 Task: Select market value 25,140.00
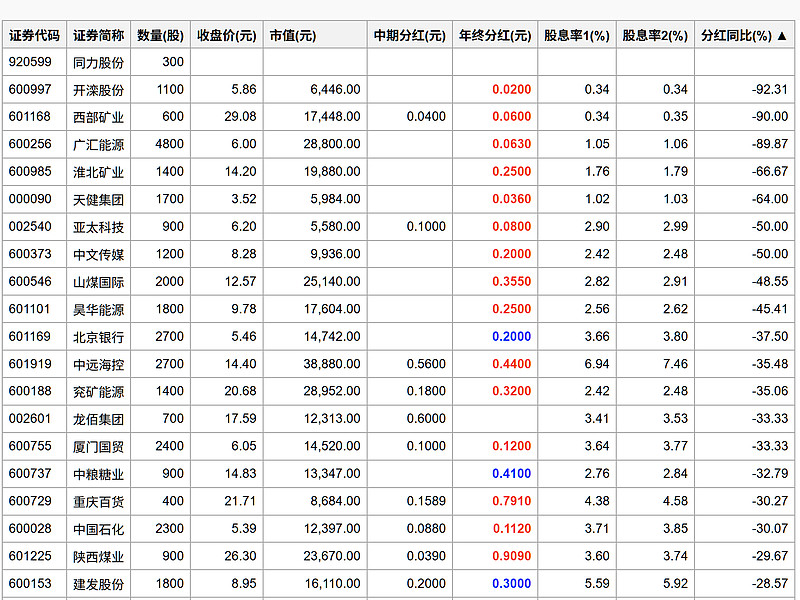[332, 281]
